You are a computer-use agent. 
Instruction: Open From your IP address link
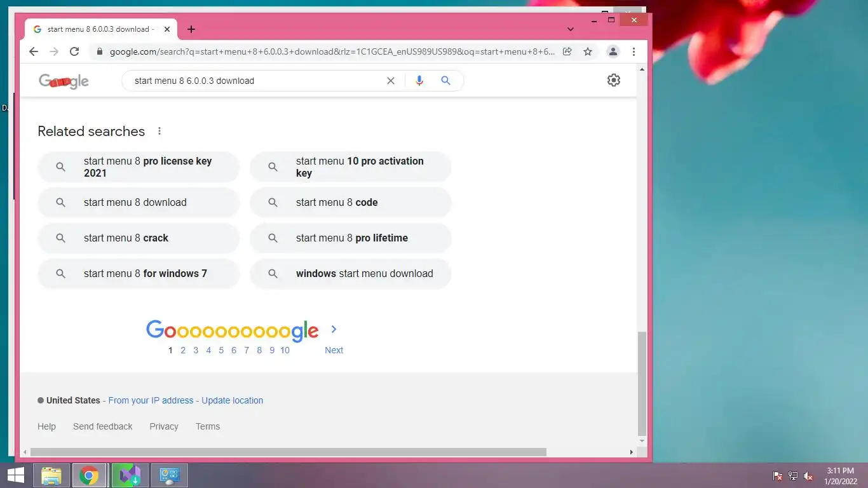(151, 400)
